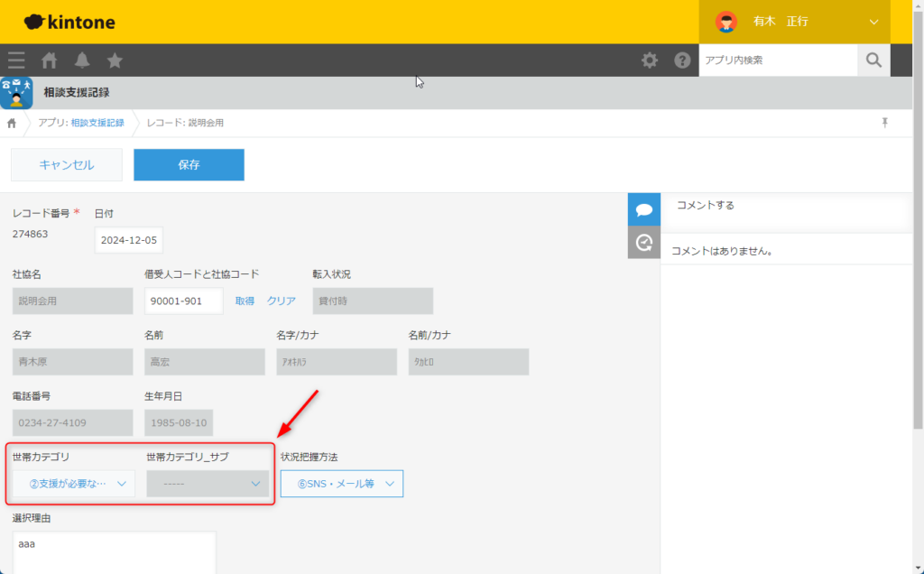The width and height of the screenshot is (924, 574).
Task: Go to the kintone home icon
Action: (50, 60)
